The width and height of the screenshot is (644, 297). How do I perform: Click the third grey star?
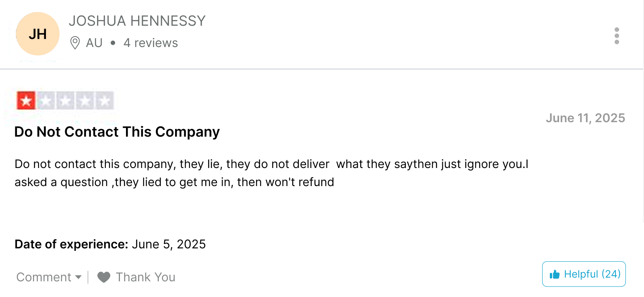coord(65,100)
